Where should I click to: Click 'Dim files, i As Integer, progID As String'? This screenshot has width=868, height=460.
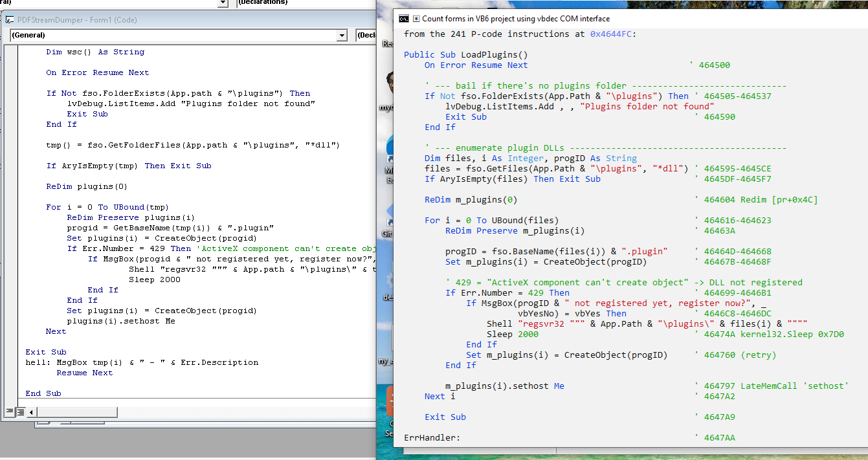click(x=531, y=158)
